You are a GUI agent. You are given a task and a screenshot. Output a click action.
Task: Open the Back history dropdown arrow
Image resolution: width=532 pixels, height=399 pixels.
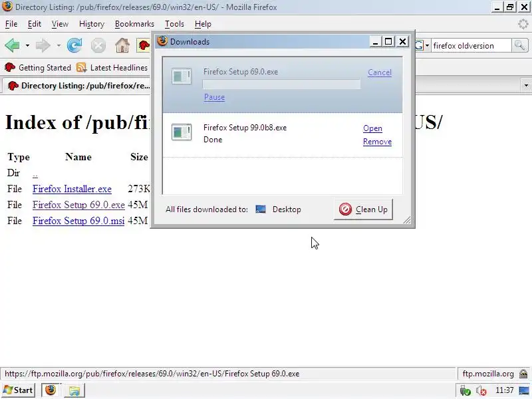coord(27,45)
